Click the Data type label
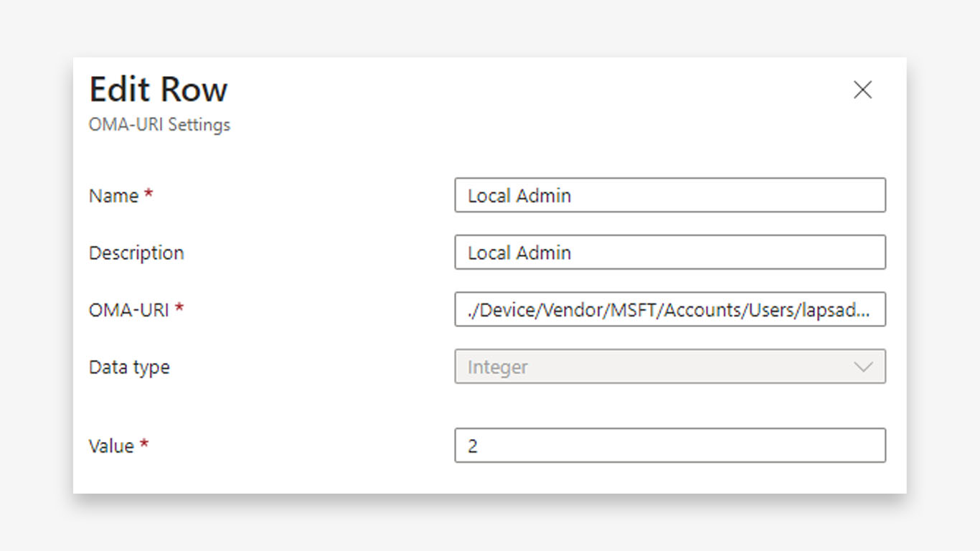 coord(129,367)
